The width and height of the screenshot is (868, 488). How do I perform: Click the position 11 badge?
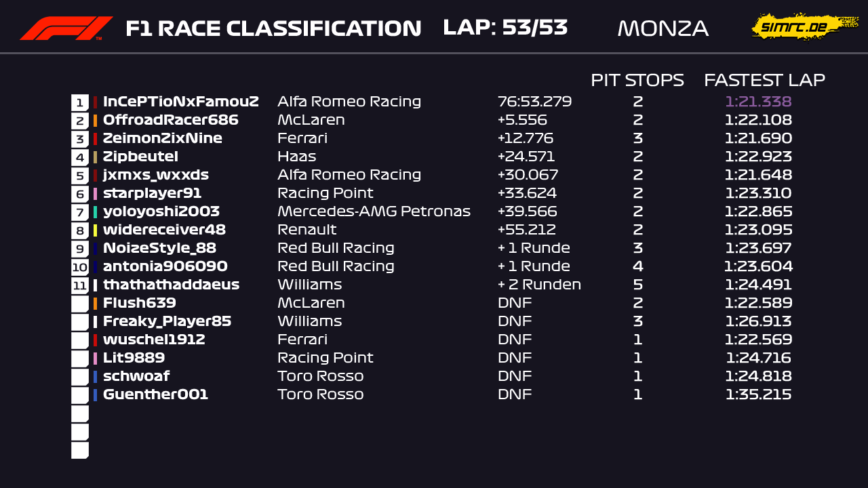[x=80, y=285]
